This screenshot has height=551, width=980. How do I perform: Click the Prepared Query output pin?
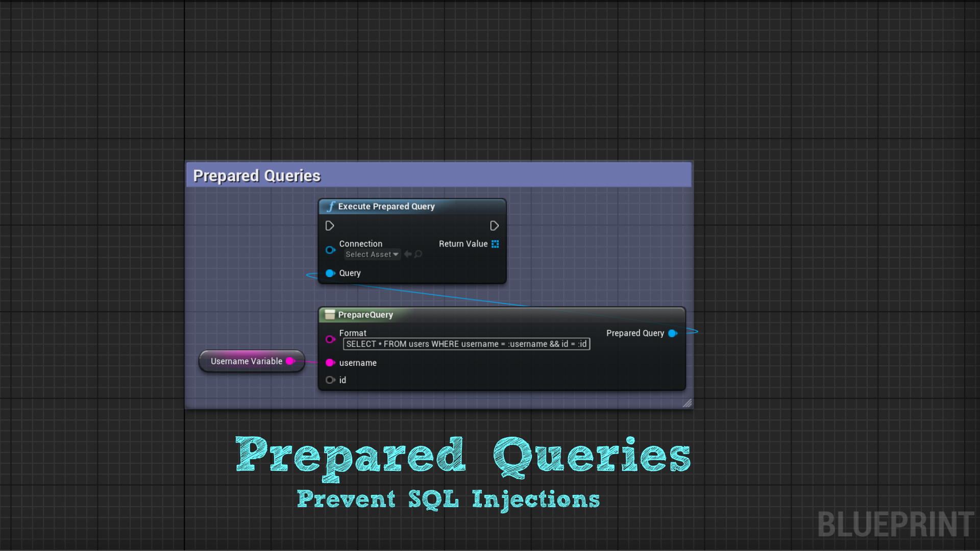[x=673, y=333]
